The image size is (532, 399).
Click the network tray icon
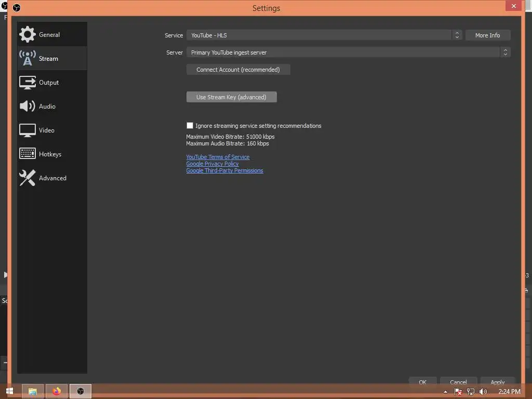click(471, 392)
